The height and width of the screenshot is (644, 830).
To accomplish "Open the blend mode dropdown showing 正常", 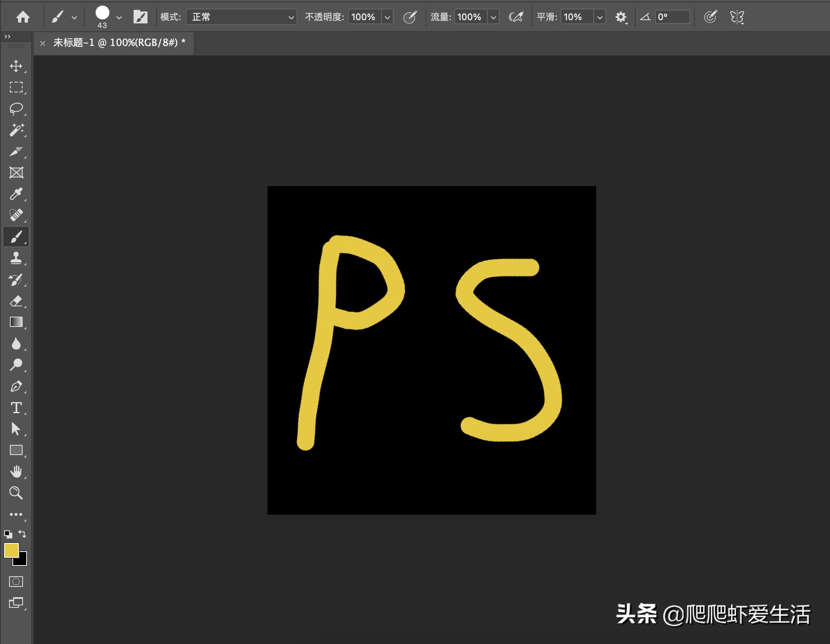I will 241,17.
